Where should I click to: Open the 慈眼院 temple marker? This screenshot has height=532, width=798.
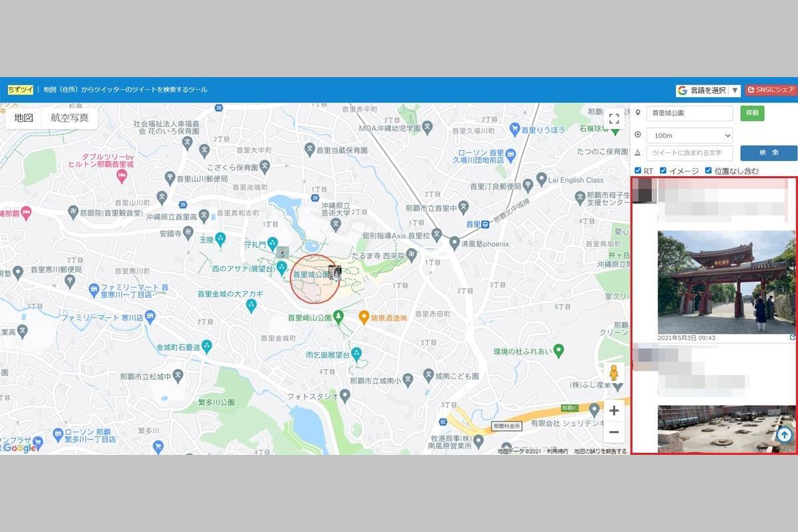73,213
